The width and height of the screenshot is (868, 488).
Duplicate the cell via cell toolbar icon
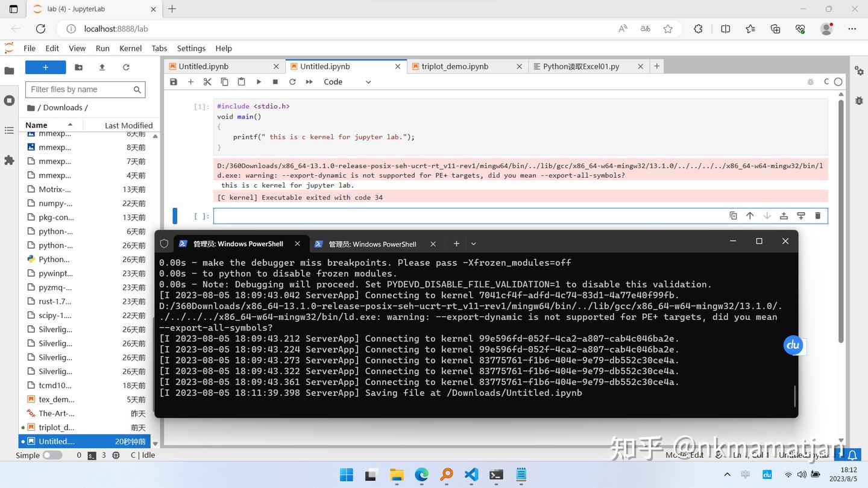point(732,215)
